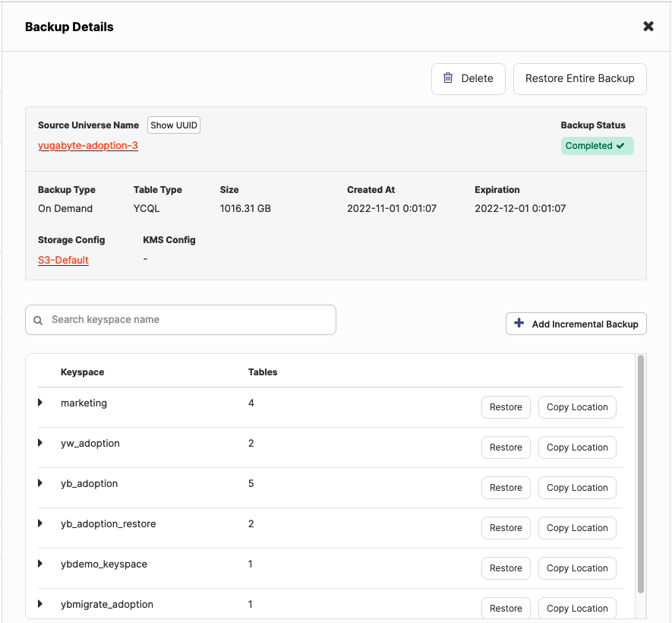Screen dimensions: 672x623
Task: Expand the yw_adoption keyspace row
Action: [40, 443]
